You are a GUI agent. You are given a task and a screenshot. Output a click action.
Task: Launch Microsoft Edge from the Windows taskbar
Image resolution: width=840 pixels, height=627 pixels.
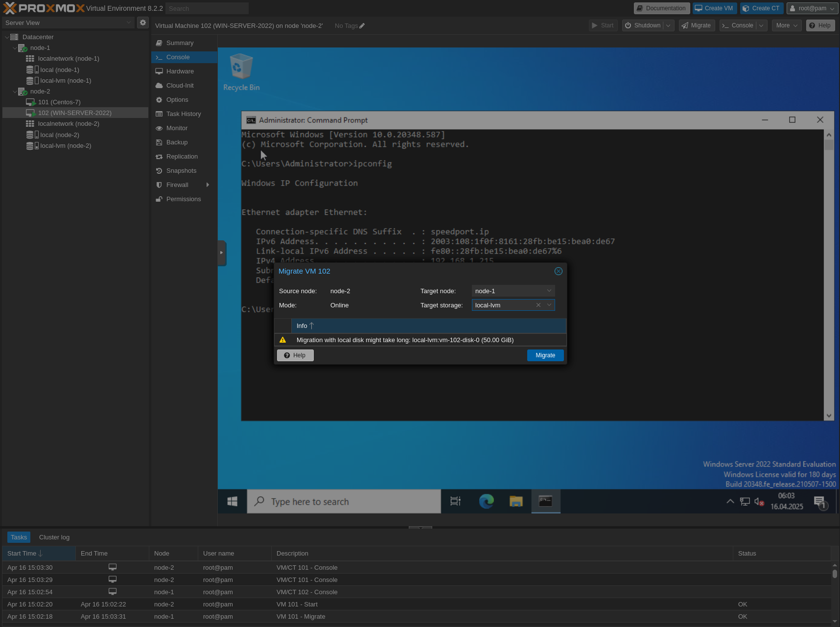coord(486,501)
